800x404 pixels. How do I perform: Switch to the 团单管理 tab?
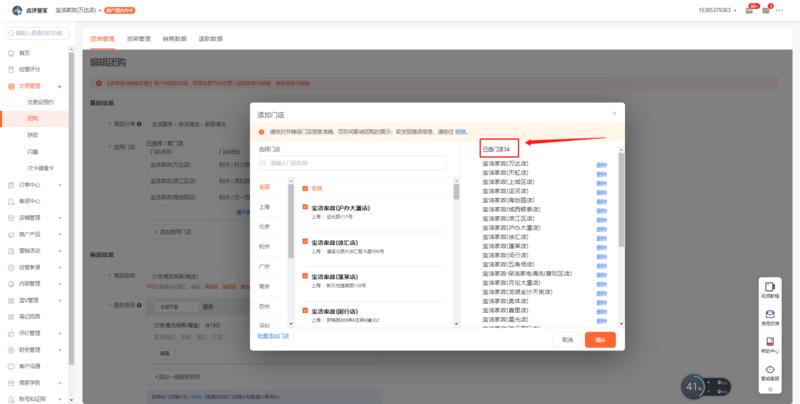pyautogui.click(x=103, y=39)
